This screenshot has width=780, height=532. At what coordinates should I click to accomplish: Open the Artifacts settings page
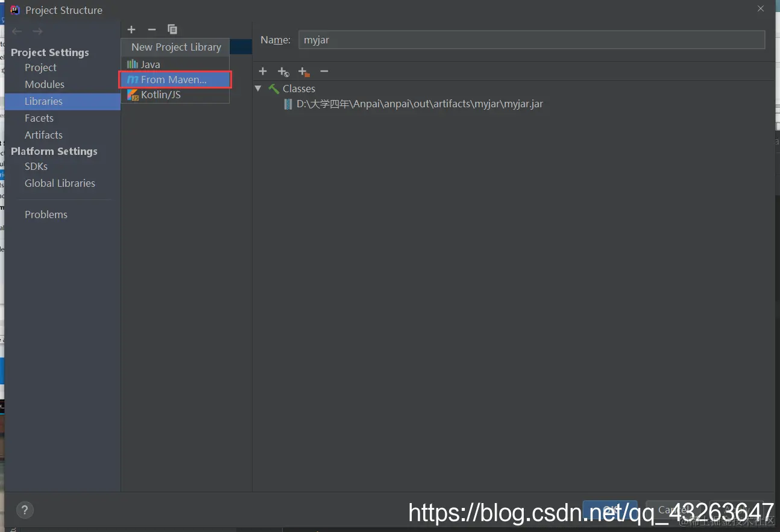43,135
